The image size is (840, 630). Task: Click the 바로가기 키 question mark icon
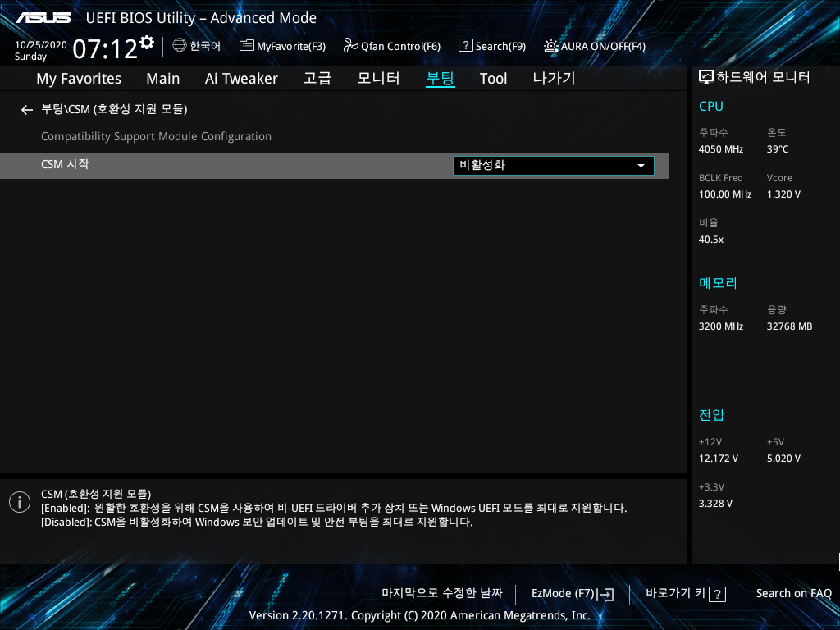click(x=717, y=594)
